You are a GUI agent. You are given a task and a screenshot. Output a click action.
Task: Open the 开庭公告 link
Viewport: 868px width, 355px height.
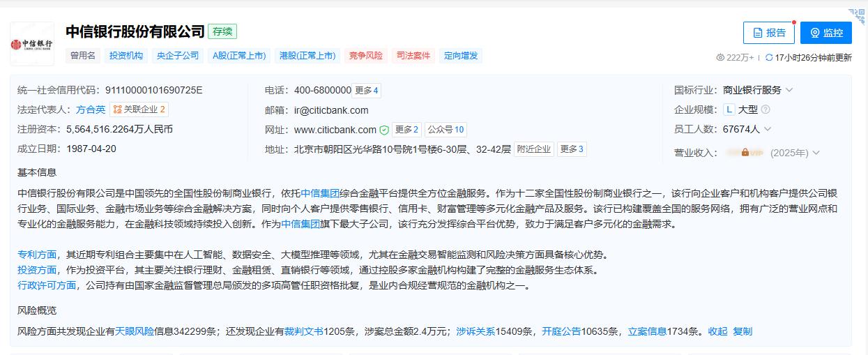coord(561,331)
